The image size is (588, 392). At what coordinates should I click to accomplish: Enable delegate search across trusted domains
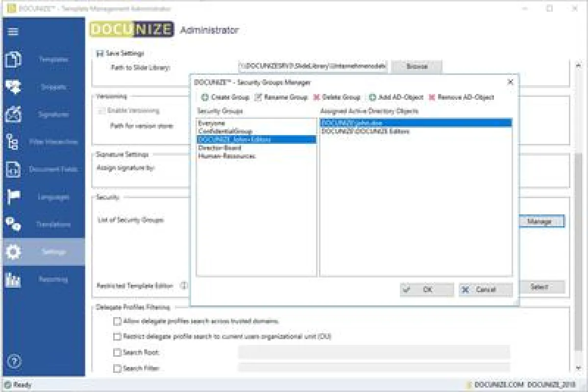[x=117, y=322]
